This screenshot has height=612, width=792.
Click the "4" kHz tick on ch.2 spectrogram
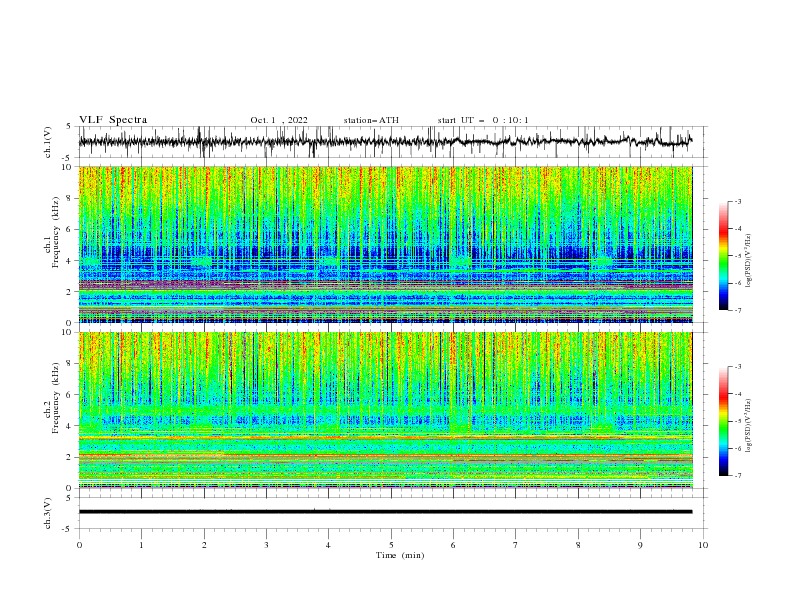click(x=70, y=426)
